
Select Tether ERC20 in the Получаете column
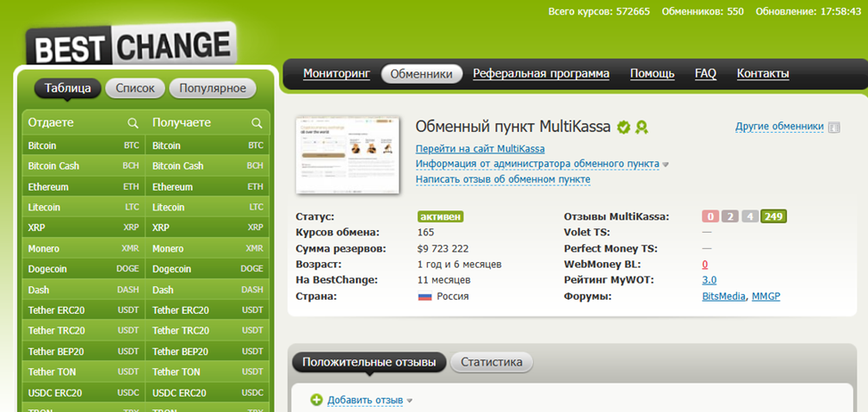(x=208, y=310)
